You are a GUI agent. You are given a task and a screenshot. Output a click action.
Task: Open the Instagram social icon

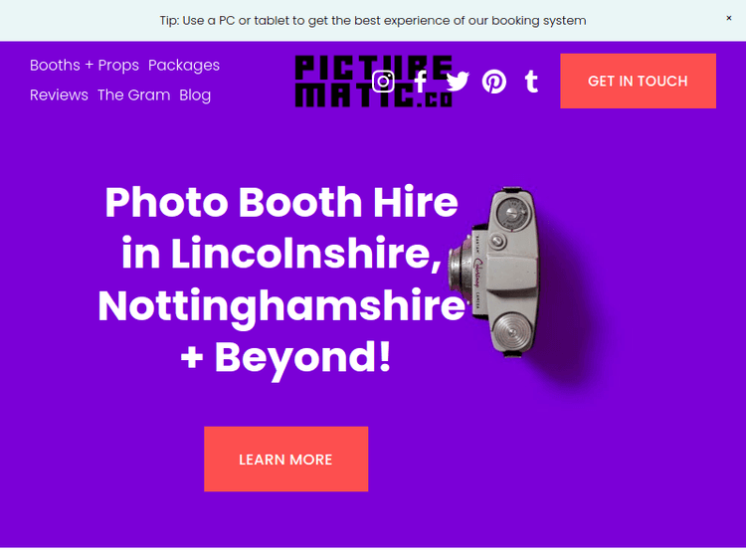pos(383,82)
